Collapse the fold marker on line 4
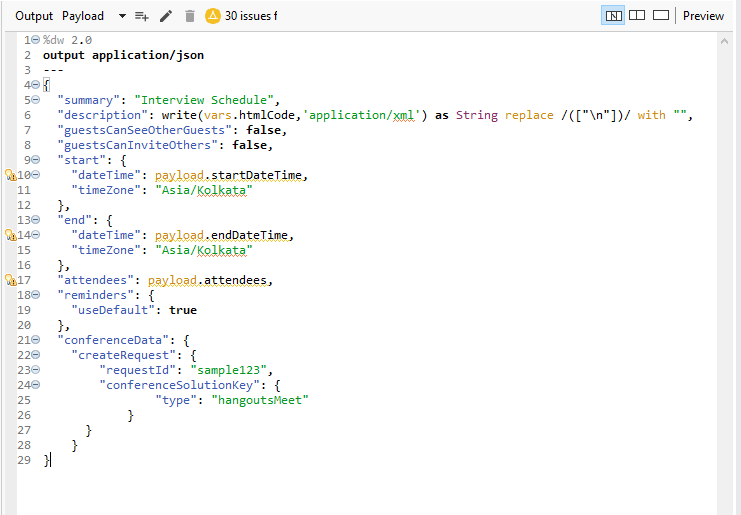Image resolution: width=741 pixels, height=515 pixels. pyautogui.click(x=36, y=85)
